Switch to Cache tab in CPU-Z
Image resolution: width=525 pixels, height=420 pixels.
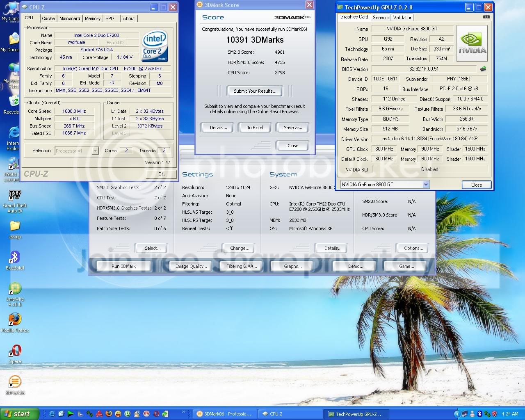coord(48,18)
